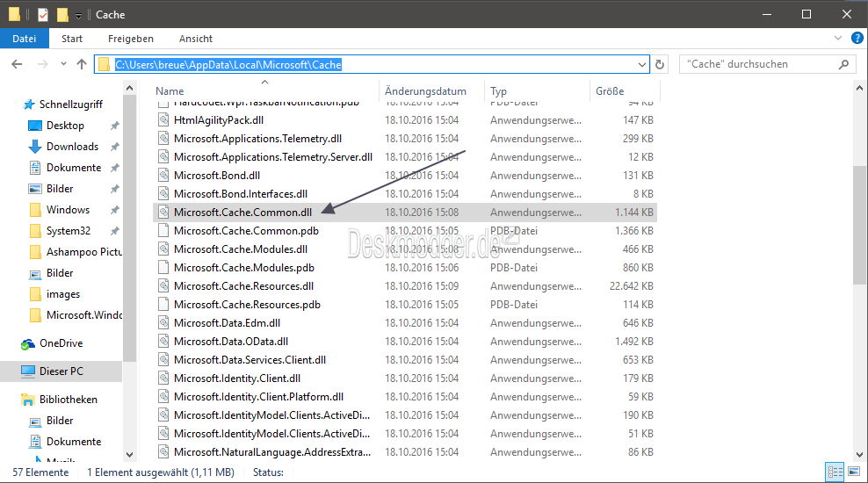Select Microsoft.Bond.Interfaces.dll in the list
Screen dimensions: 868x483
240,194
